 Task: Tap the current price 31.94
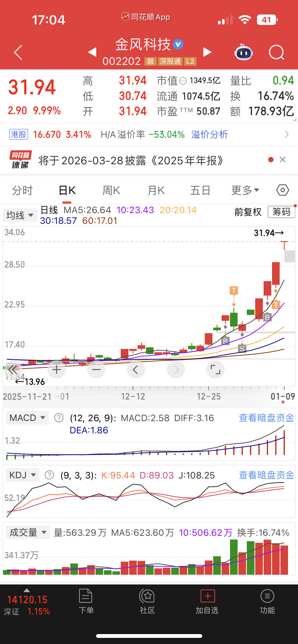[x=32, y=87]
